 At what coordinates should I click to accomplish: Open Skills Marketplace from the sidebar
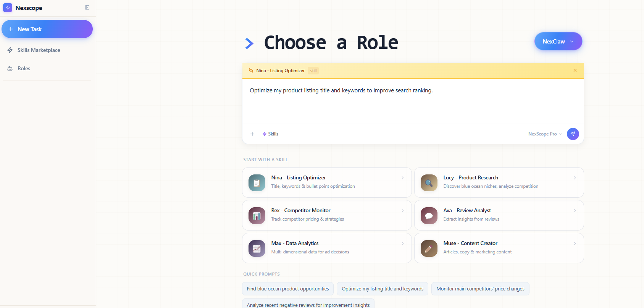coord(39,50)
